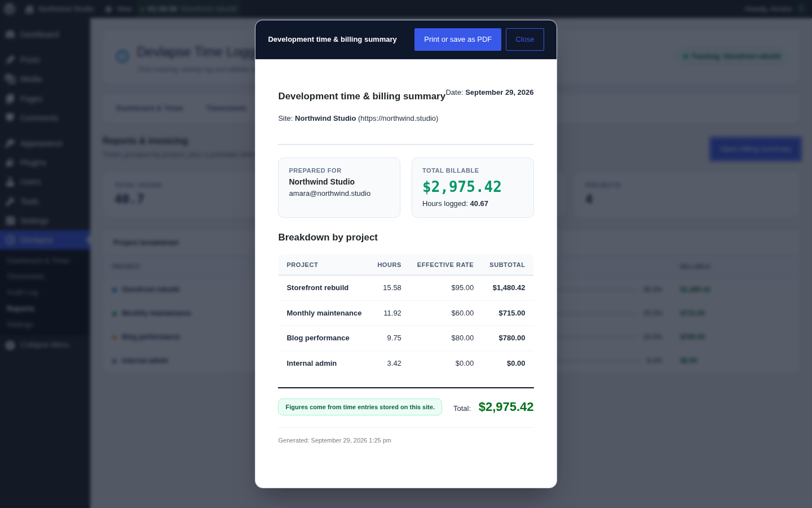812x508 pixels.
Task: Click the $60.00 effective rate
Action: pos(462,313)
